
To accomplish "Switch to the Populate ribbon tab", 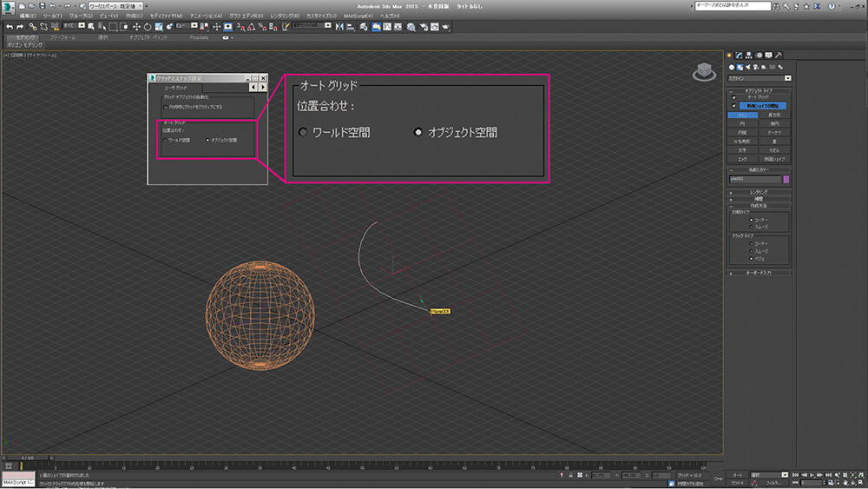I will [199, 37].
